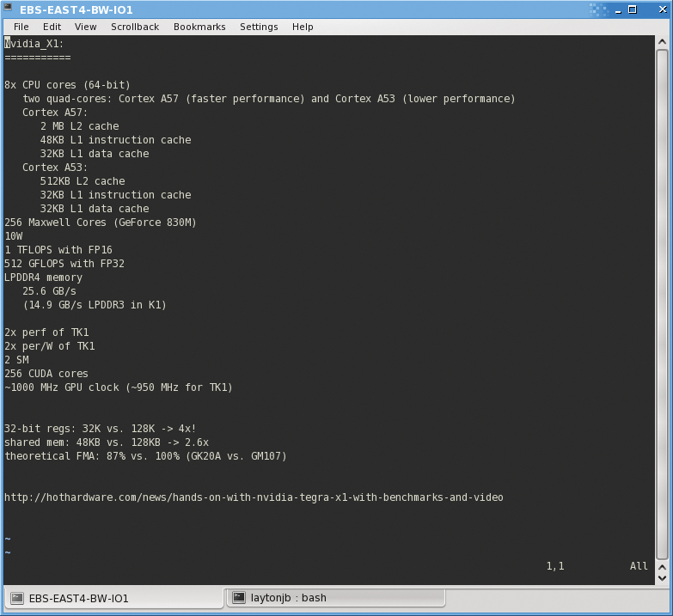Click the vertical scrollbar thumb
This screenshot has width=673, height=616.
662,305
